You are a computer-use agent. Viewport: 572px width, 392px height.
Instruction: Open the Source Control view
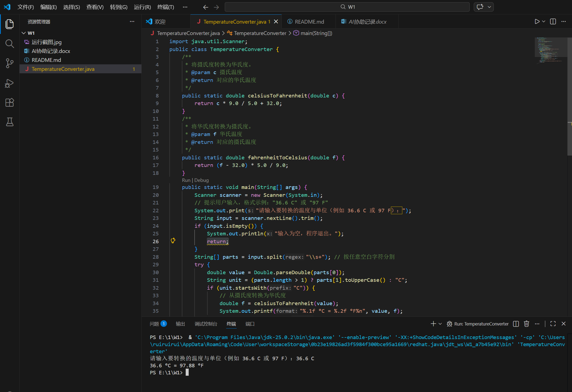click(x=10, y=63)
